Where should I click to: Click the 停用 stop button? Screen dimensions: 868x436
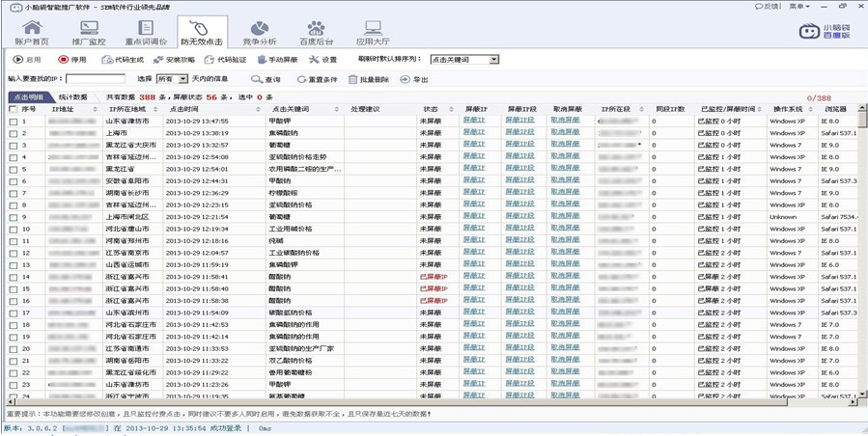pyautogui.click(x=71, y=60)
